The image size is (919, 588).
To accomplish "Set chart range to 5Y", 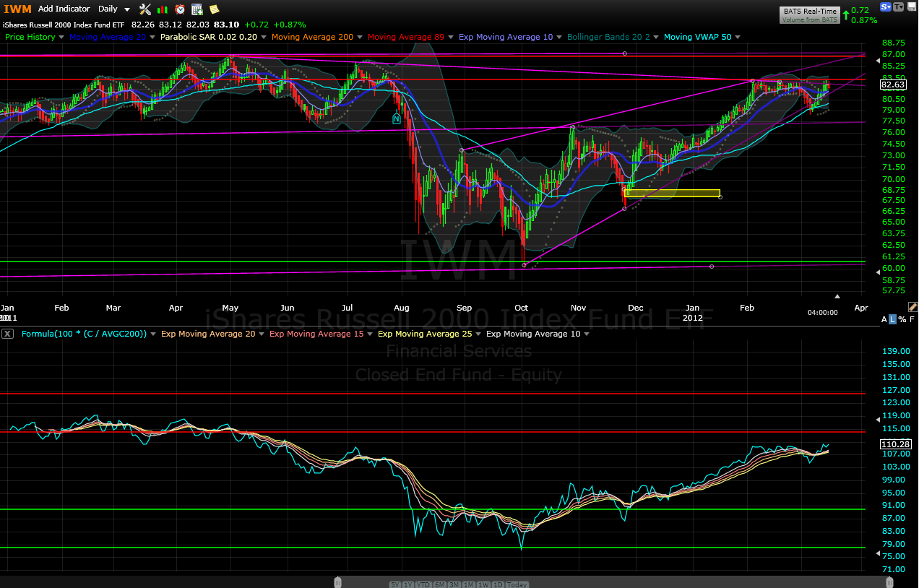I will (x=395, y=584).
